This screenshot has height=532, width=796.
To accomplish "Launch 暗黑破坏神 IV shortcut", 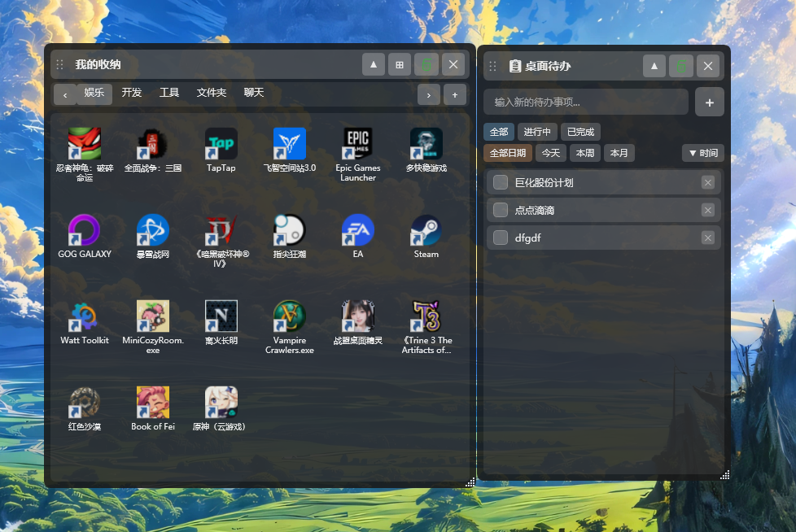I will pos(221,230).
